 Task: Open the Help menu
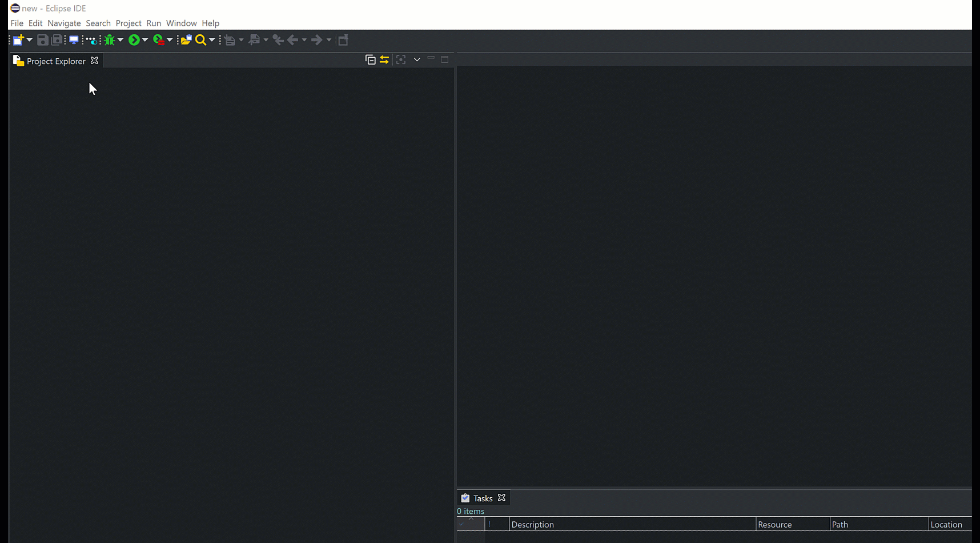pos(211,23)
